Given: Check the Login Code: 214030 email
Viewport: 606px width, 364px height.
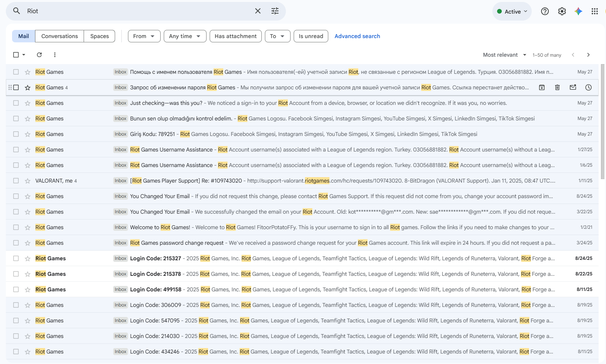Looking at the screenshot, I should [16, 336].
